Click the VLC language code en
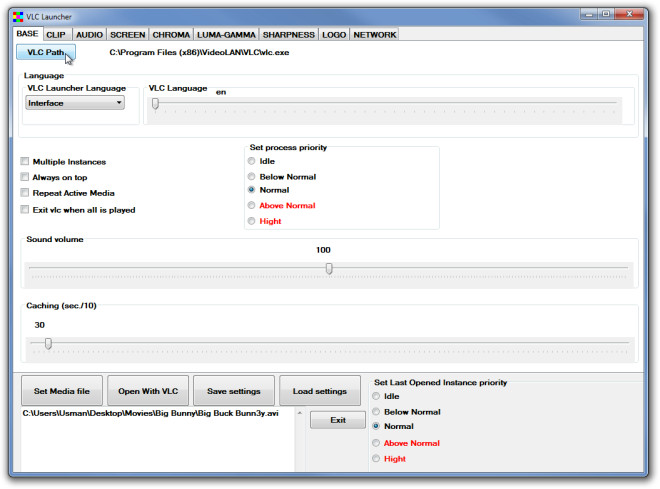The image size is (660, 489). click(x=221, y=92)
